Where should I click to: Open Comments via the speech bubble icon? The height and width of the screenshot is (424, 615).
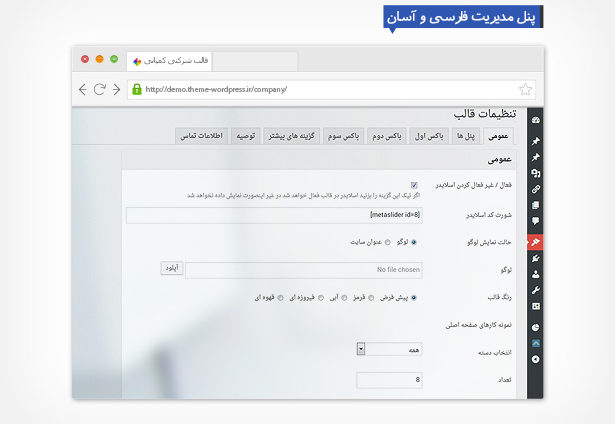tap(535, 221)
